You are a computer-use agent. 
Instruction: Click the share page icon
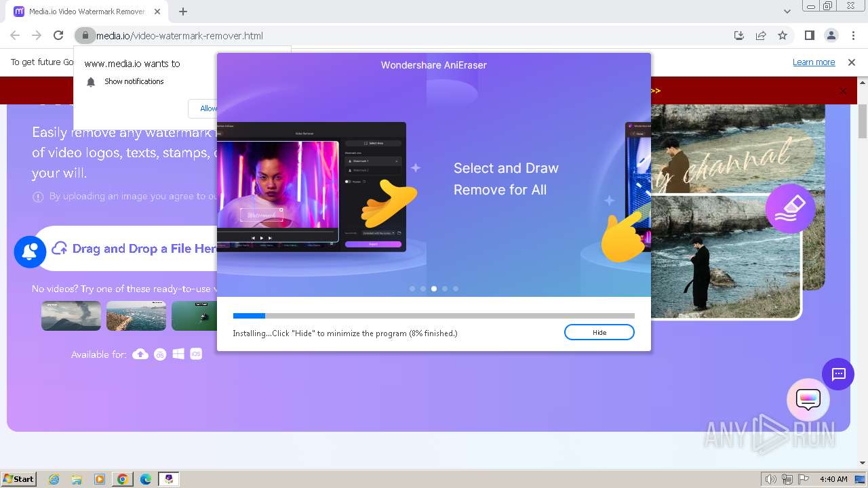pos(761,35)
